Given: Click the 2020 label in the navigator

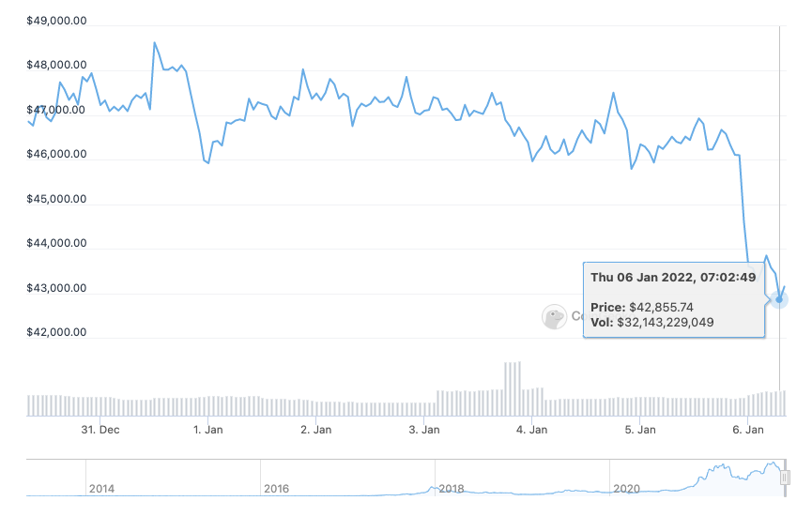Looking at the screenshot, I should pyautogui.click(x=627, y=489).
